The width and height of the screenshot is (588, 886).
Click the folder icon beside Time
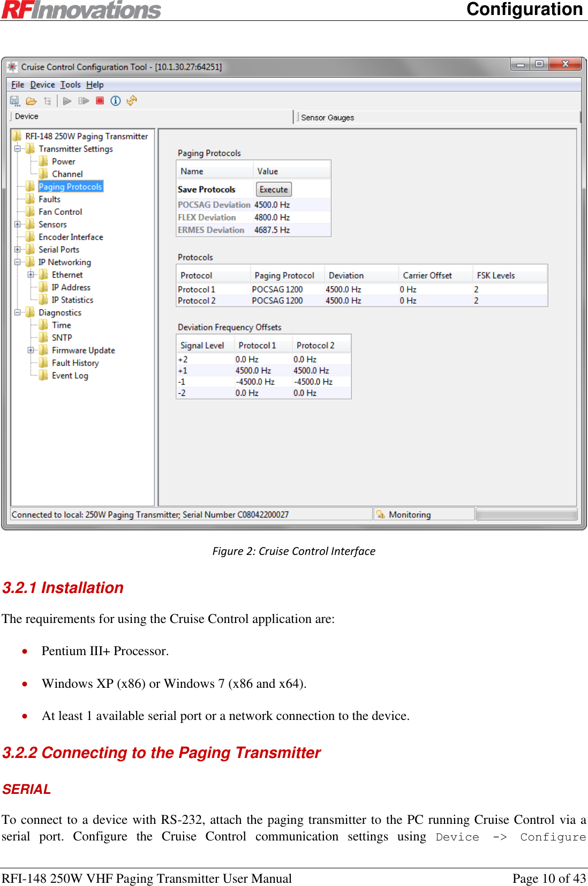tap(44, 325)
